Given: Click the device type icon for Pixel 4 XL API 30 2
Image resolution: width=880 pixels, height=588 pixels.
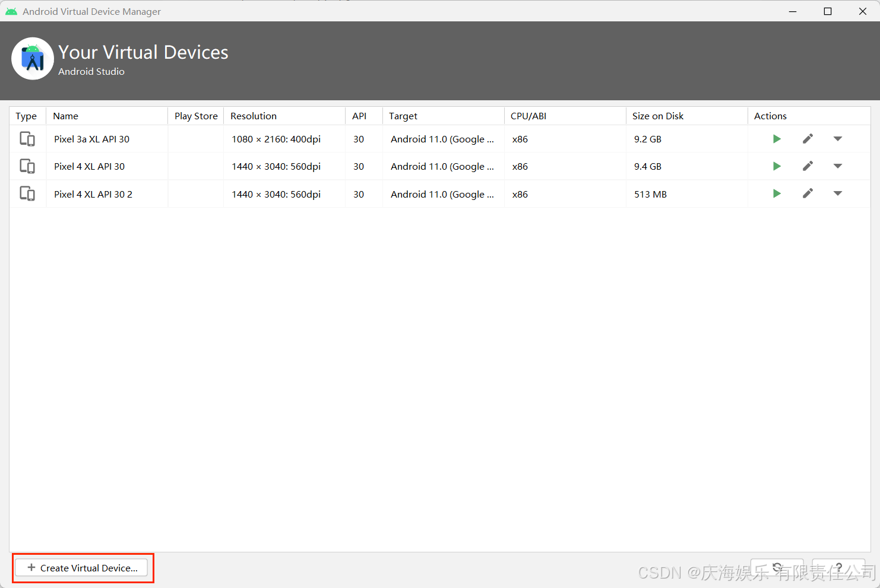Looking at the screenshot, I should (27, 193).
